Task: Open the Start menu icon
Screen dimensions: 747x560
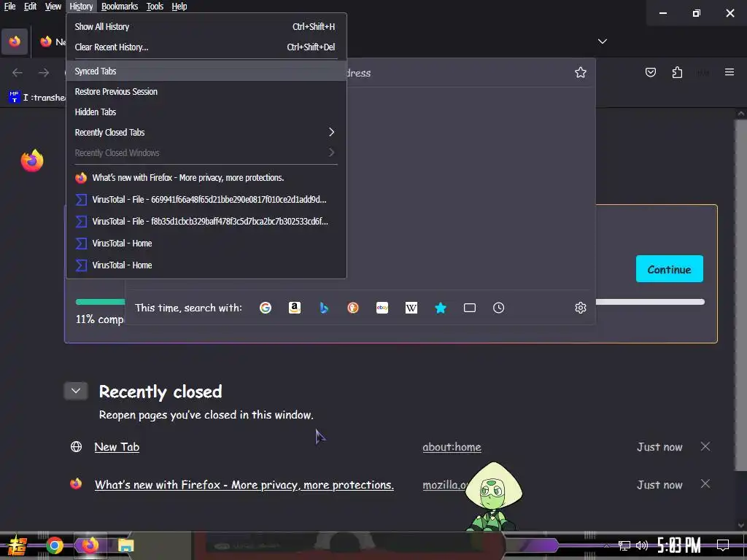Action: [18, 545]
